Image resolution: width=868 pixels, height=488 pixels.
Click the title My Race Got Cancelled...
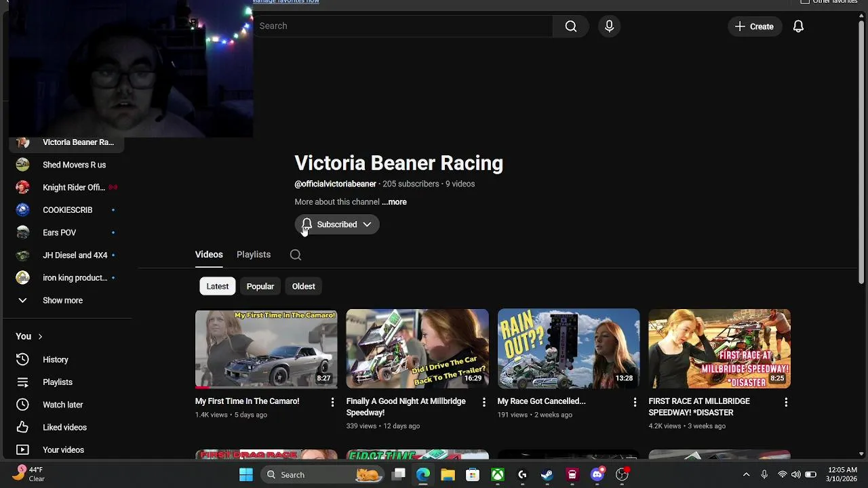pyautogui.click(x=541, y=401)
